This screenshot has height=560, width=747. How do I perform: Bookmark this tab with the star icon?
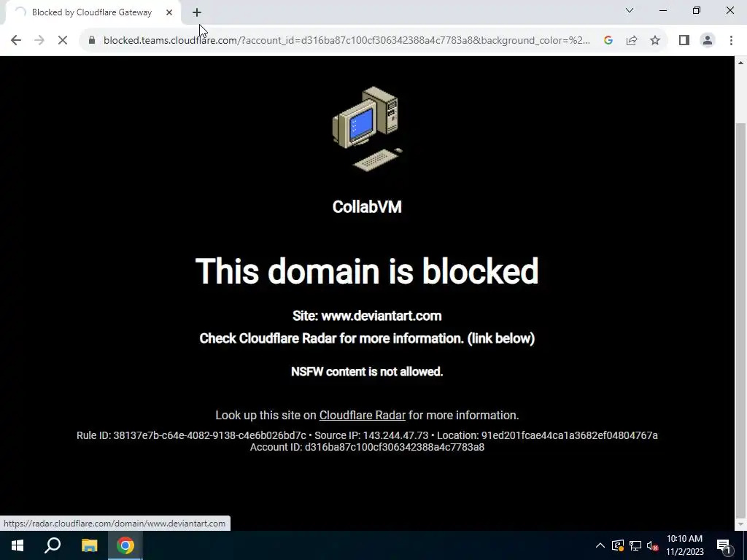(655, 40)
